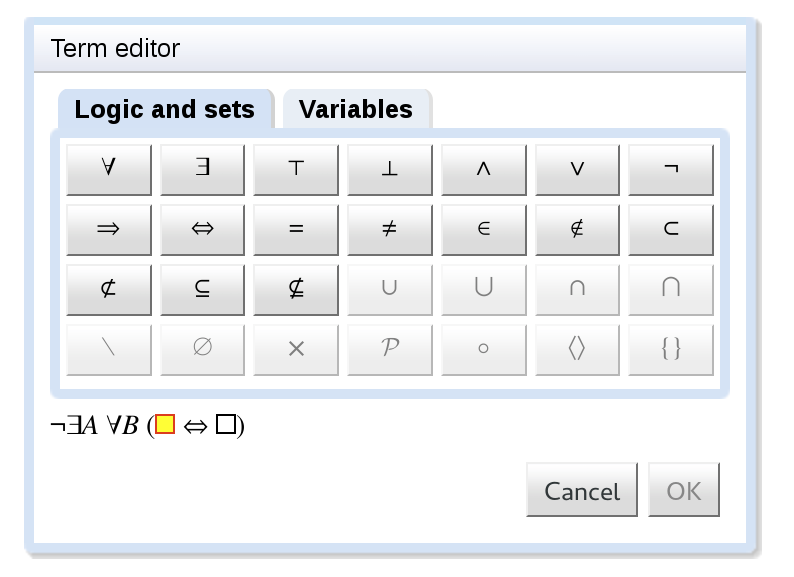Switch to the Variables tab
This screenshot has width=794, height=577.
(x=356, y=109)
